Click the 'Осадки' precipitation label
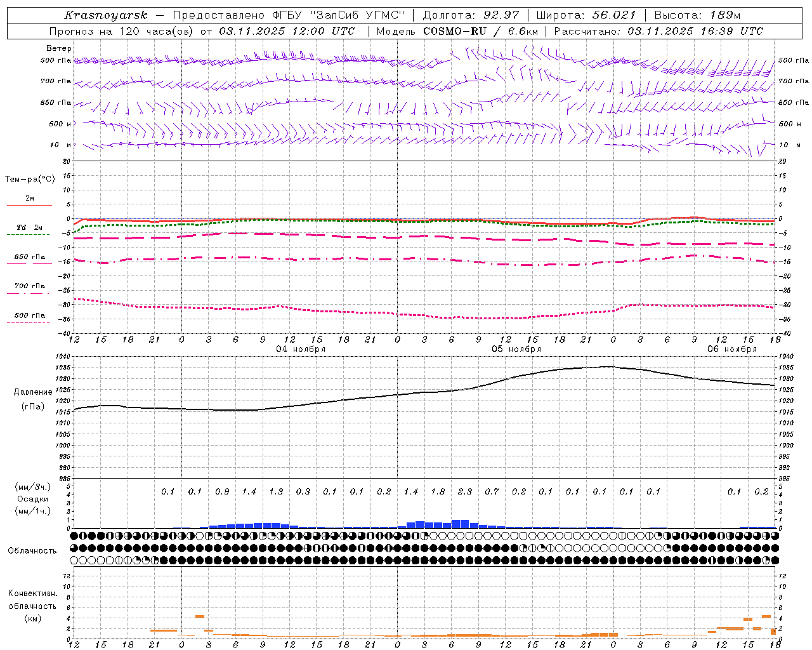Image resolution: width=812 pixels, height=650 pixels. coord(33,499)
